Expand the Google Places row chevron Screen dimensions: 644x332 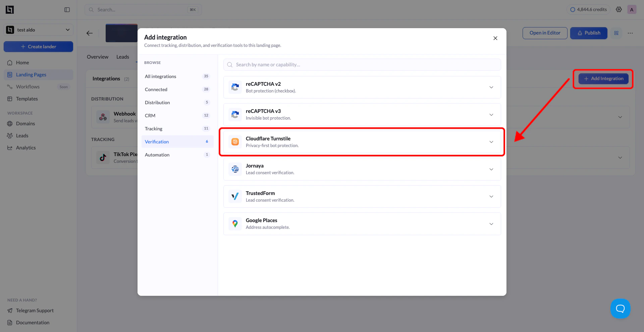click(491, 224)
